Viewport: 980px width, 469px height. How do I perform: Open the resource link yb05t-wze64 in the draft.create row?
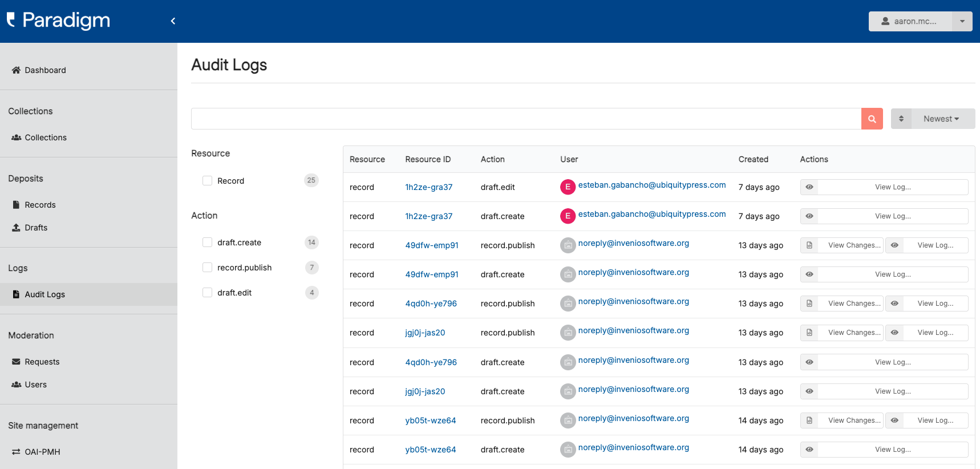(430, 450)
